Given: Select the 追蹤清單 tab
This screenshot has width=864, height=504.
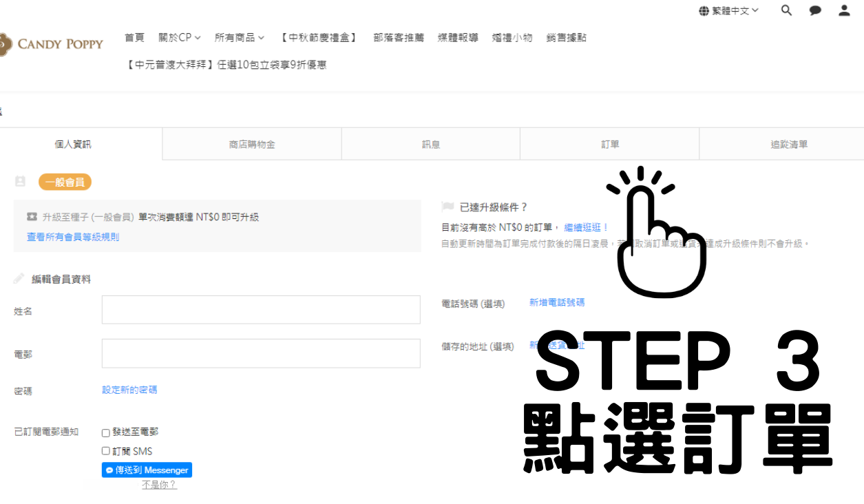Looking at the screenshot, I should pyautogui.click(x=788, y=144).
